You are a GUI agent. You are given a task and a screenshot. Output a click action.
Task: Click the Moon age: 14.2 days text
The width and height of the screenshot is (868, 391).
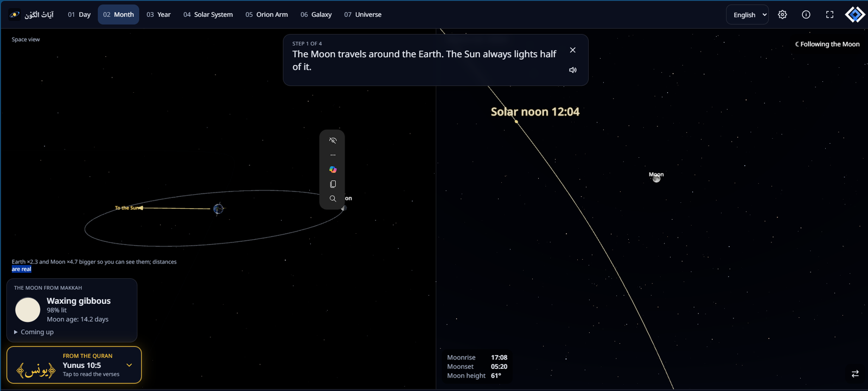[78, 319]
